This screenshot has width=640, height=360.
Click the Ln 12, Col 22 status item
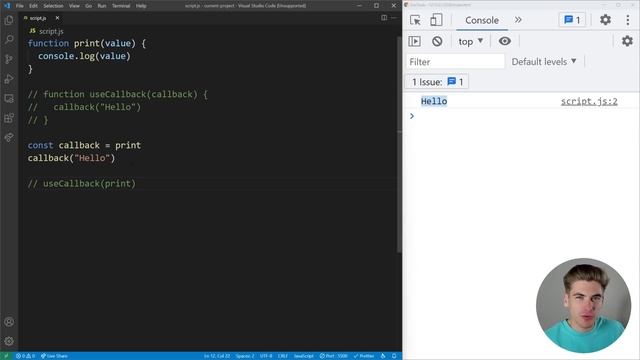(x=217, y=356)
